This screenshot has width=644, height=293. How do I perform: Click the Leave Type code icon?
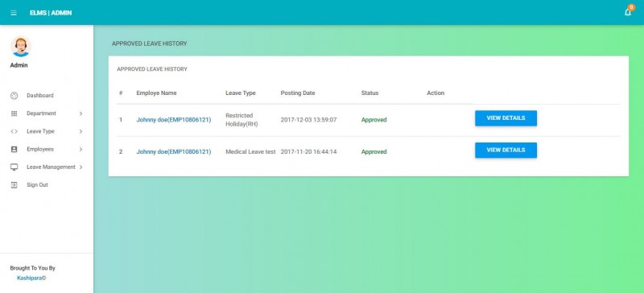point(14,131)
